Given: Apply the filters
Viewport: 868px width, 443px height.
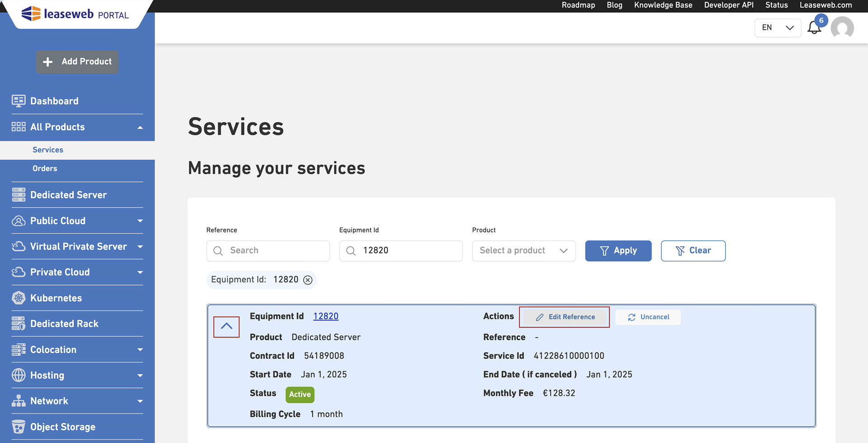Looking at the screenshot, I should (x=618, y=251).
